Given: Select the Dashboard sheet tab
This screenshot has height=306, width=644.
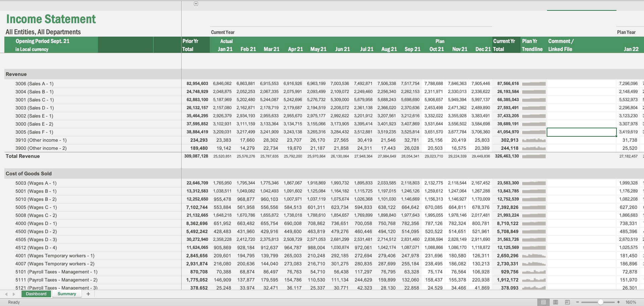Looking at the screenshot, I should click(x=36, y=294).
